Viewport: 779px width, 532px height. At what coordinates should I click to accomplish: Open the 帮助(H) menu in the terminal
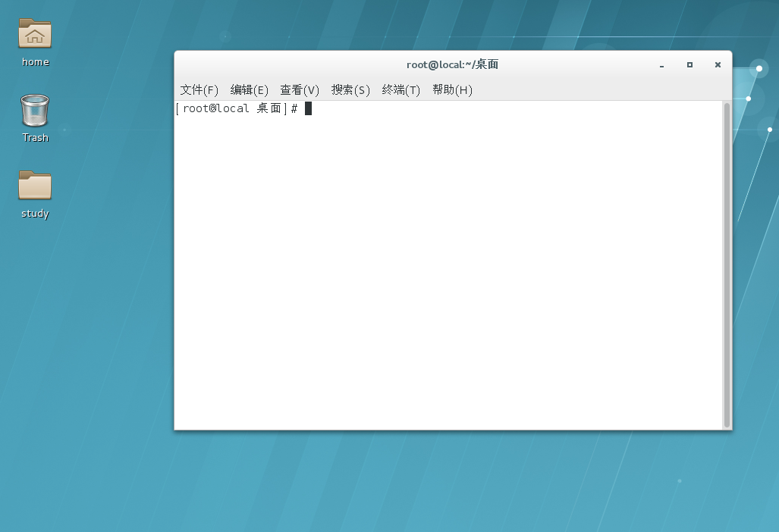(x=452, y=89)
